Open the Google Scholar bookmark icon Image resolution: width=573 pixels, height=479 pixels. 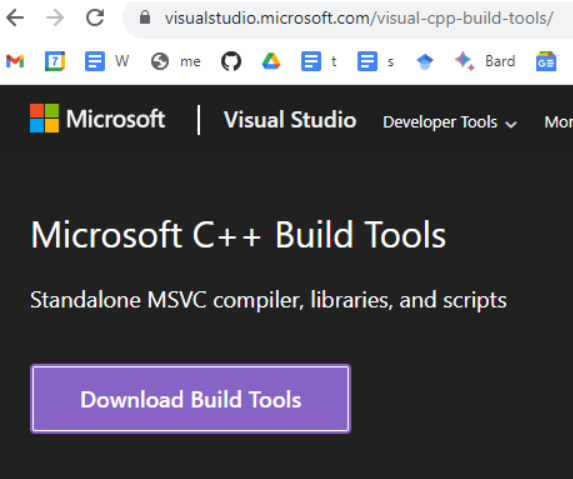tap(425, 61)
